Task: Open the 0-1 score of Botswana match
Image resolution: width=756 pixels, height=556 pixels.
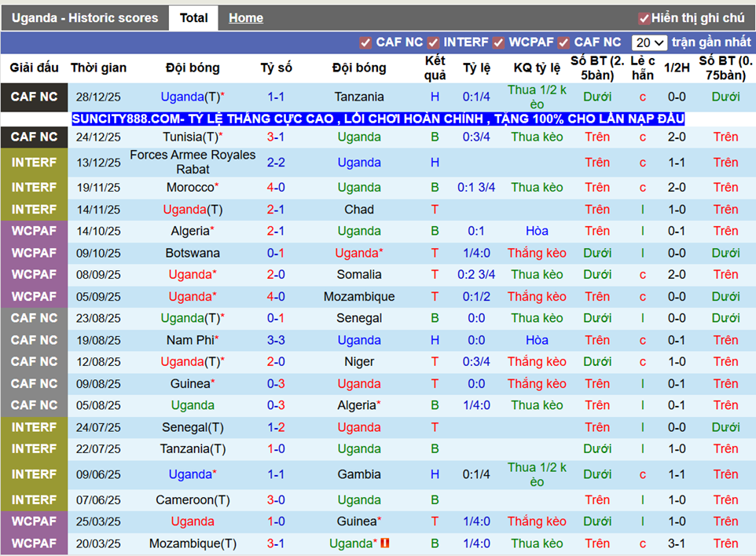Action: pyautogui.click(x=276, y=253)
